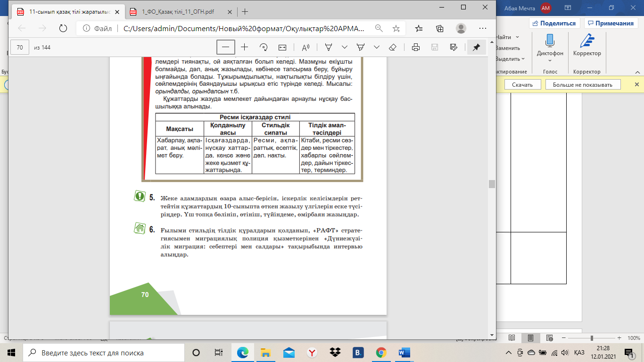
Task: Refresh the Edge browser page
Action: coord(63,28)
